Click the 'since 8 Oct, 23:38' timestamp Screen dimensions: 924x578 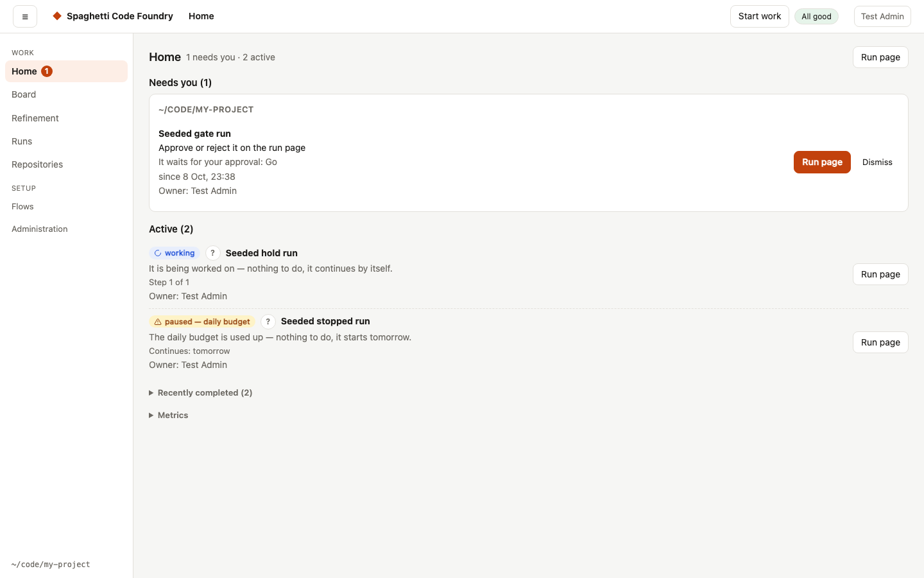pos(197,177)
